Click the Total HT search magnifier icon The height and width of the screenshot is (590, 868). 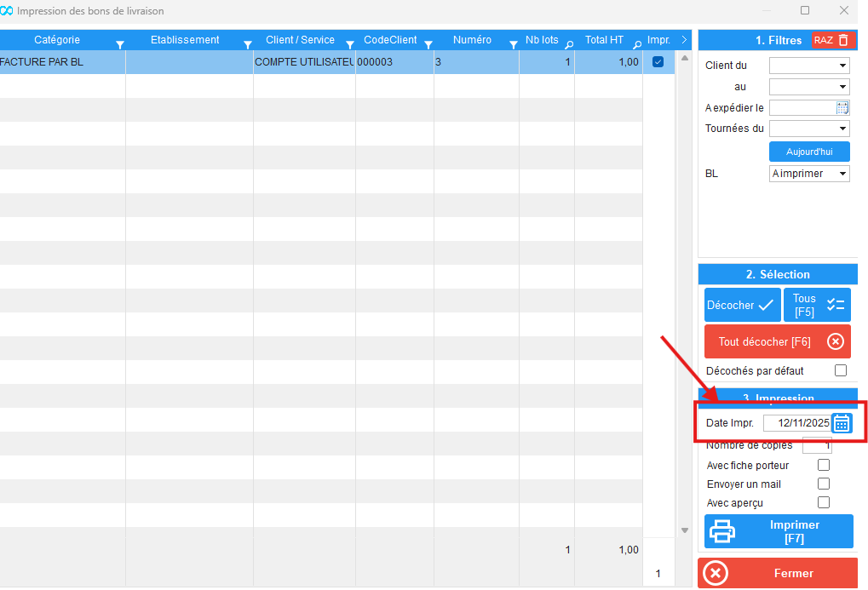pos(635,44)
